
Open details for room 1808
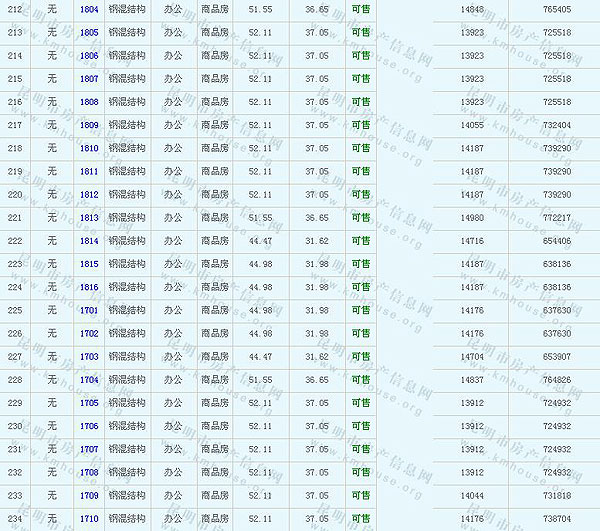pos(89,102)
